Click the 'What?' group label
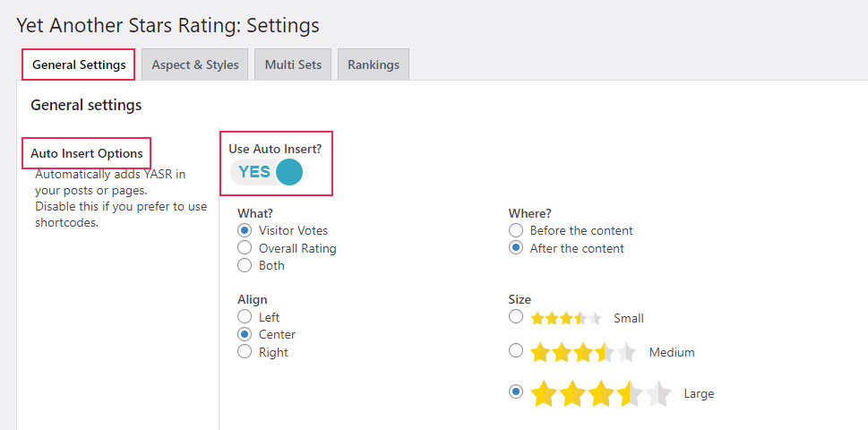The image size is (868, 430). (255, 213)
